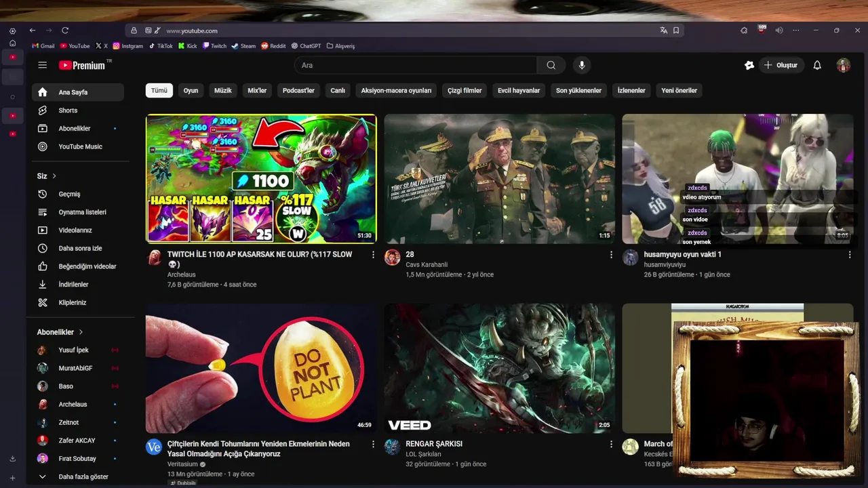The image size is (868, 488).
Task: Play the DO NOT PLANT seed thumbnail
Action: pyautogui.click(x=261, y=368)
